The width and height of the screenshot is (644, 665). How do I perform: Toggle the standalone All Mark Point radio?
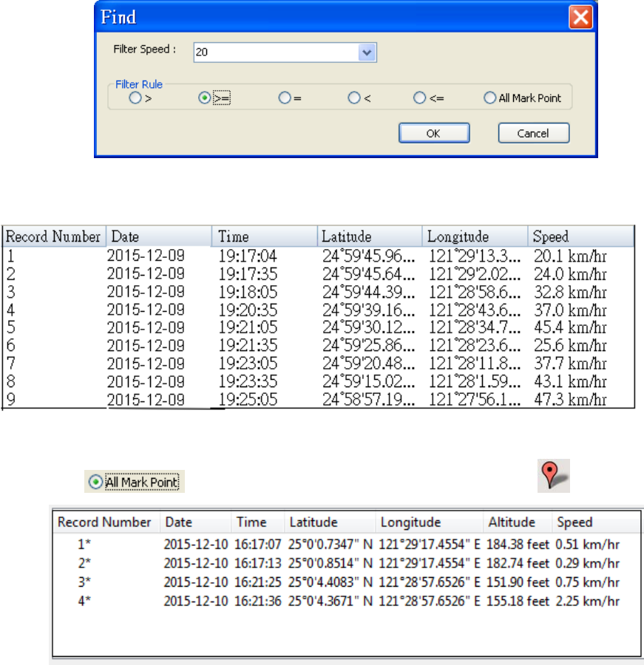click(134, 482)
